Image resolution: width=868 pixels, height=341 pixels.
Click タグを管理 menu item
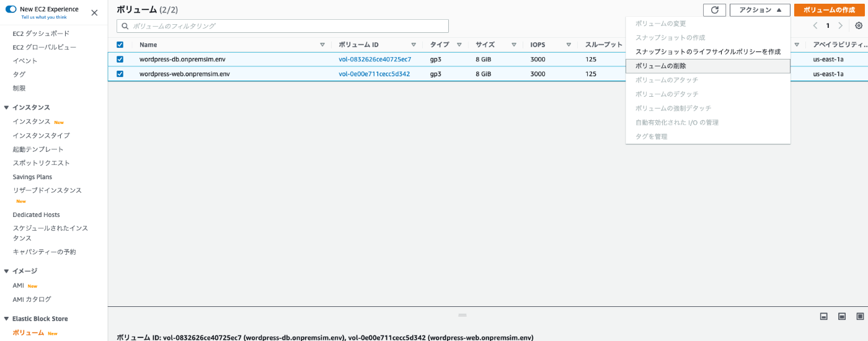(708, 136)
